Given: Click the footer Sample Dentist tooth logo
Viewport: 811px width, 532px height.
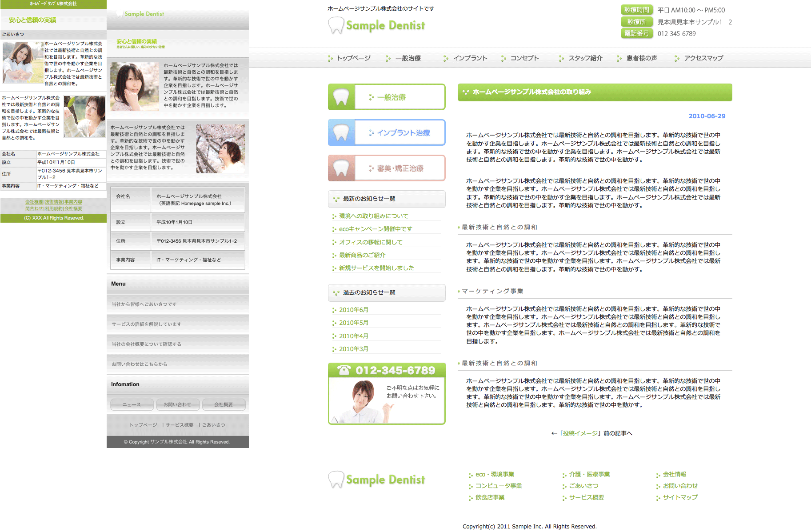Looking at the screenshot, I should tap(336, 480).
